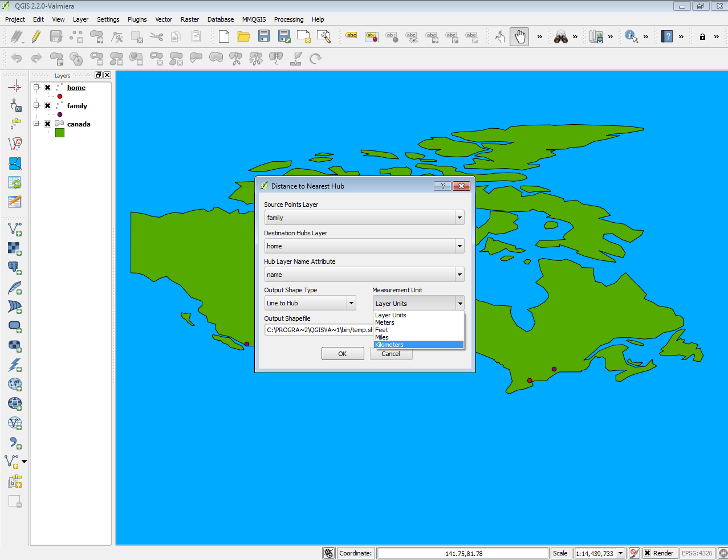Open the Vector menu
Screen dimensions: 728x560
(x=163, y=19)
